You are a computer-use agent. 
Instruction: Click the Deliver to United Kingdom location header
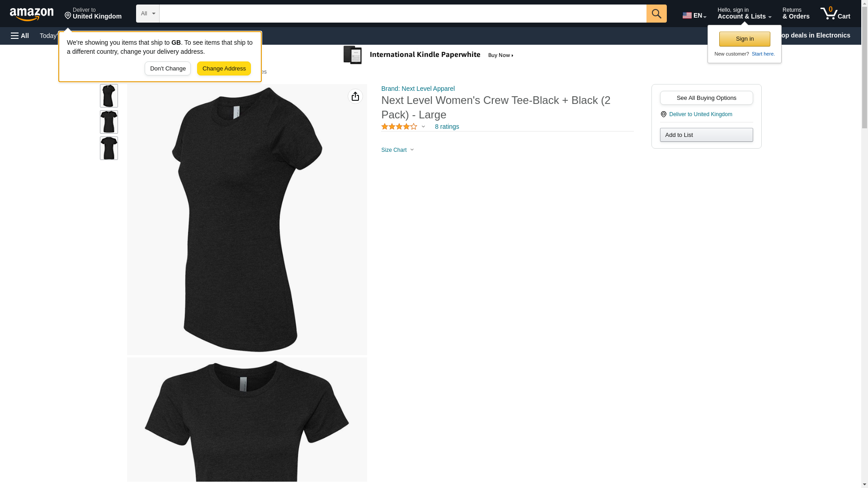(93, 14)
